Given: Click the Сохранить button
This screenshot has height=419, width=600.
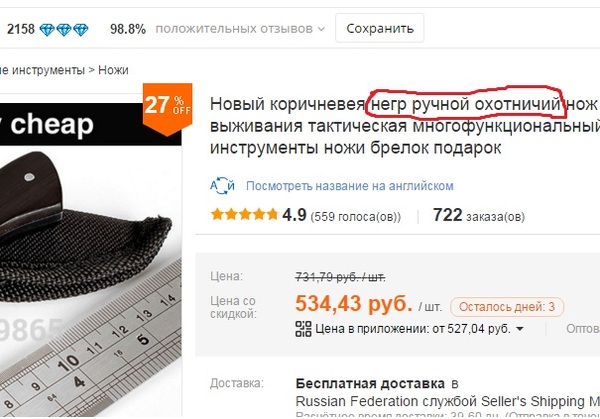Looking at the screenshot, I should [x=380, y=28].
